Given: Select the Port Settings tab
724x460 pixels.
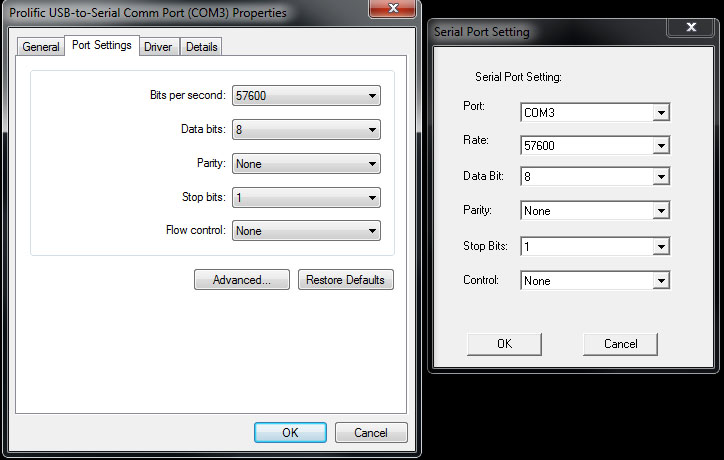Looking at the screenshot, I should tap(102, 45).
